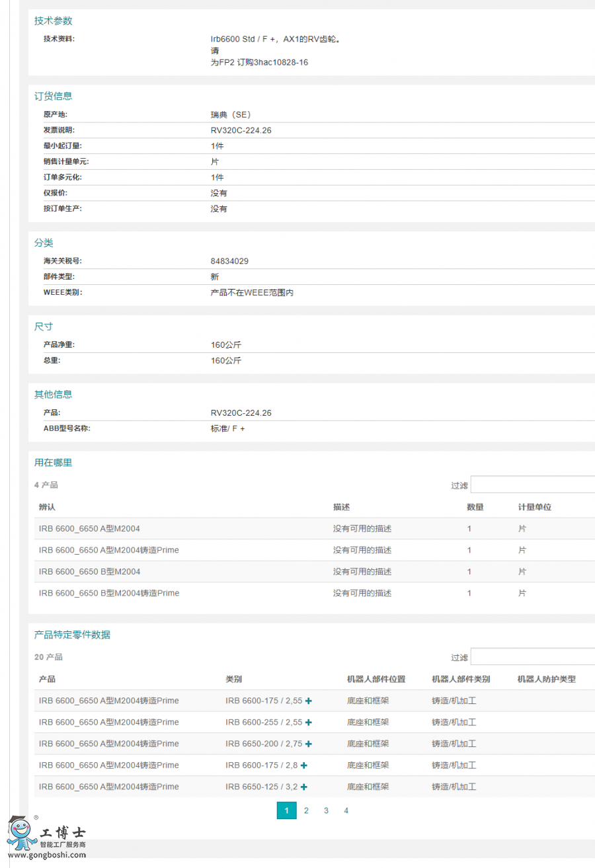Expand plus icon beside IRB 6650-200 / 2,75
This screenshot has height=868, width=595.
tap(309, 744)
